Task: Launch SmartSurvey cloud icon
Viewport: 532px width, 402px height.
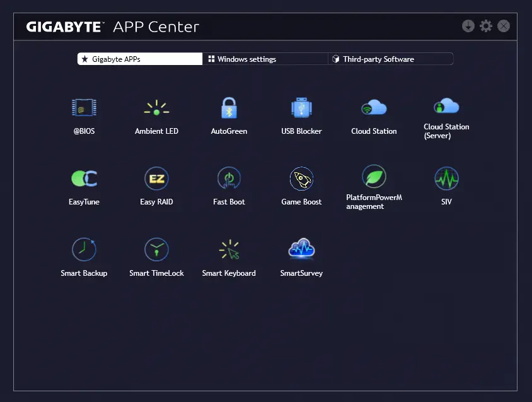Action: click(x=301, y=249)
